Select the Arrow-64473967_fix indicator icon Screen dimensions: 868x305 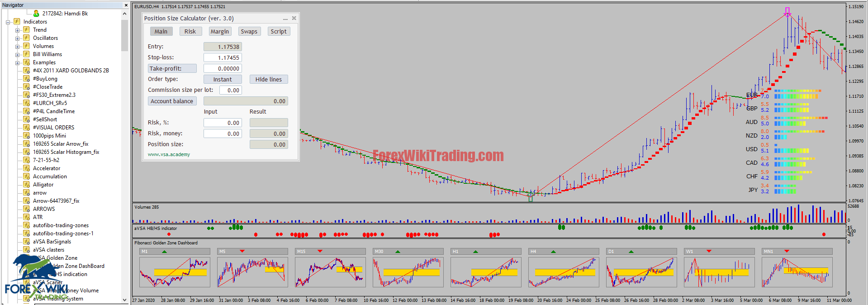click(x=27, y=201)
